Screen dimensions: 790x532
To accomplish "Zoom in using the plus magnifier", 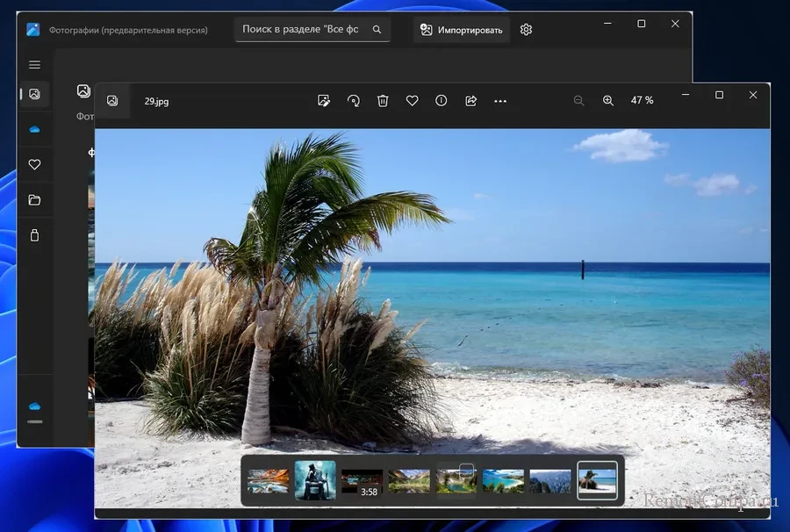I will click(608, 101).
